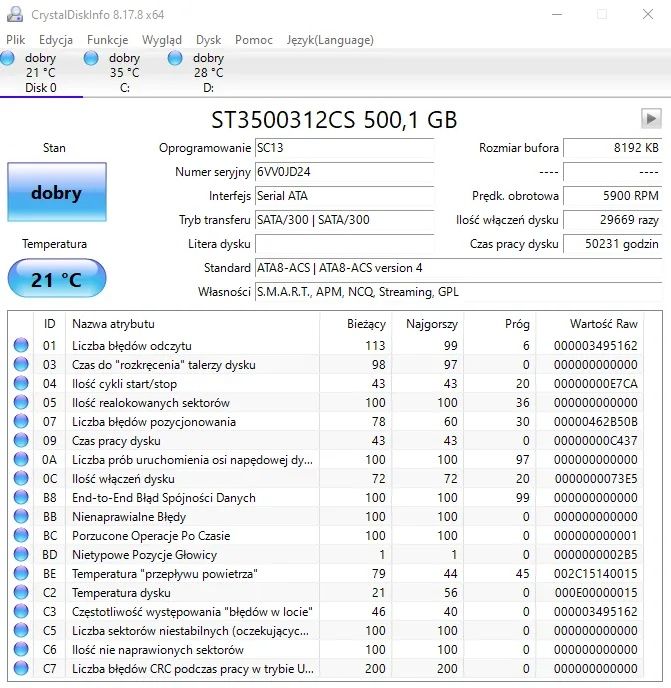Open the Wygląd menu

click(x=161, y=40)
